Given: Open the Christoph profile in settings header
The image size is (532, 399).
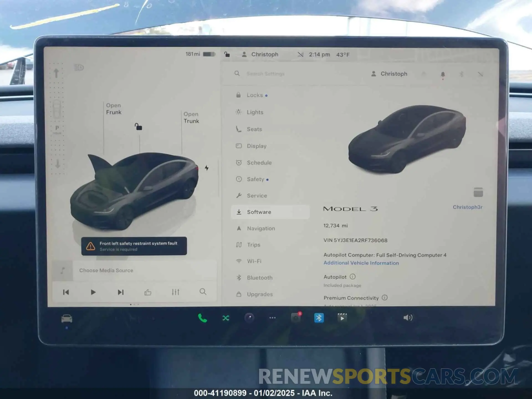Looking at the screenshot, I should 389,74.
